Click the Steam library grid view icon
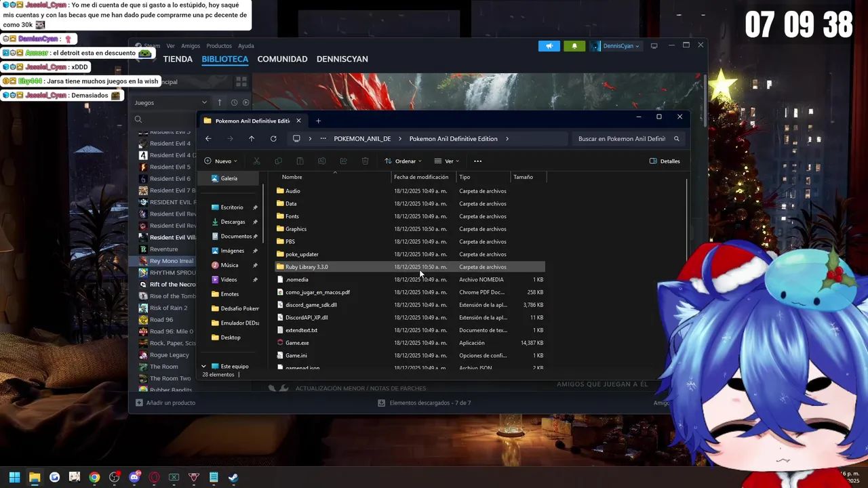 point(241,81)
